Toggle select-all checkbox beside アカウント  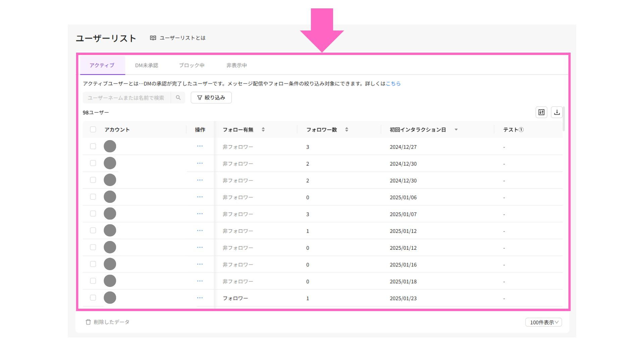[93, 129]
